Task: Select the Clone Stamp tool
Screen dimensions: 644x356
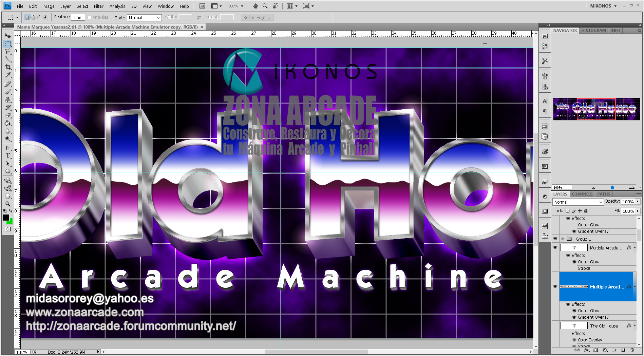Action: point(8,100)
